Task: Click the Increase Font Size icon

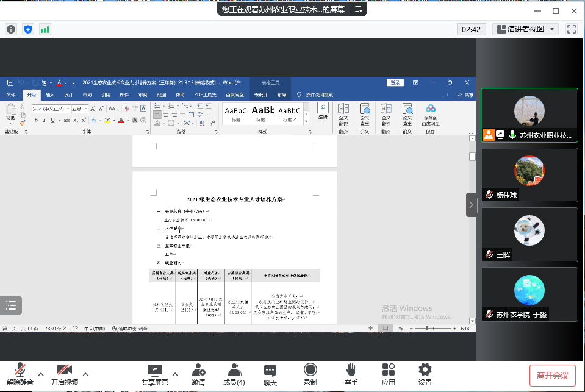Action: (x=93, y=109)
